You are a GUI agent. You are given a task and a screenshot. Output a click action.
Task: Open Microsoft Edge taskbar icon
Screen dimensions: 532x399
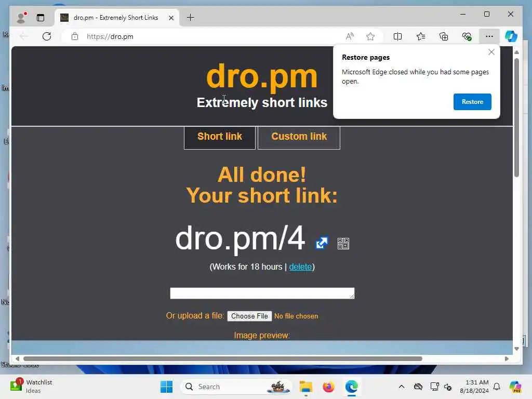coord(352,387)
